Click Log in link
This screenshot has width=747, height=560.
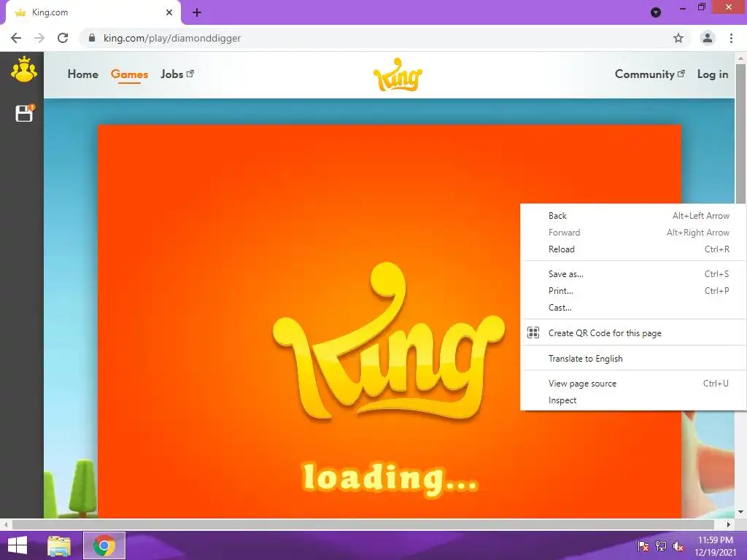pos(713,74)
